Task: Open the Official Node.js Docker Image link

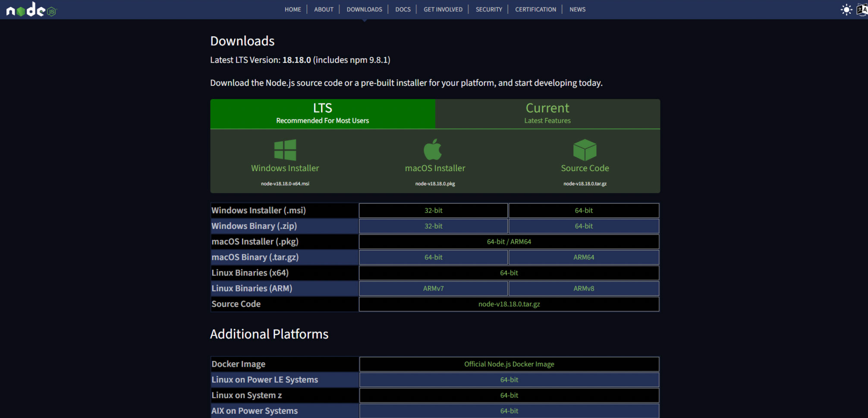Action: (509, 364)
